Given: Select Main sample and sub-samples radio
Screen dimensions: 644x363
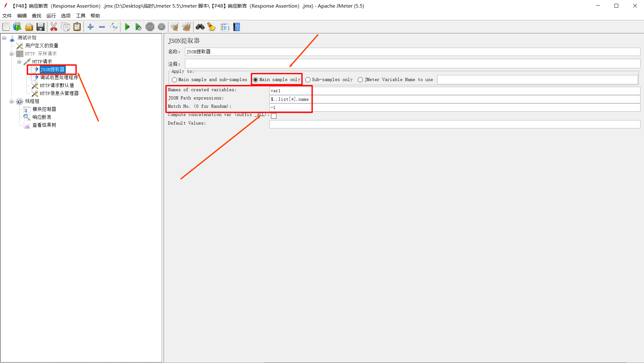Looking at the screenshot, I should tap(174, 80).
